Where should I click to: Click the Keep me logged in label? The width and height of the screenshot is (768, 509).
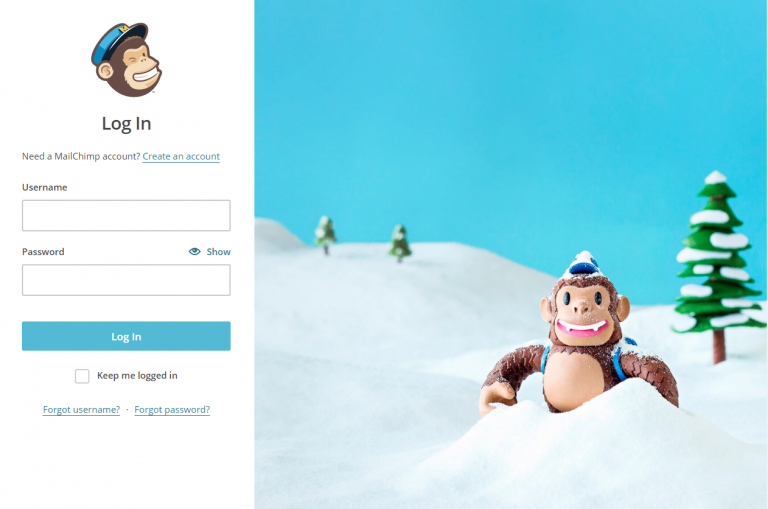click(137, 376)
